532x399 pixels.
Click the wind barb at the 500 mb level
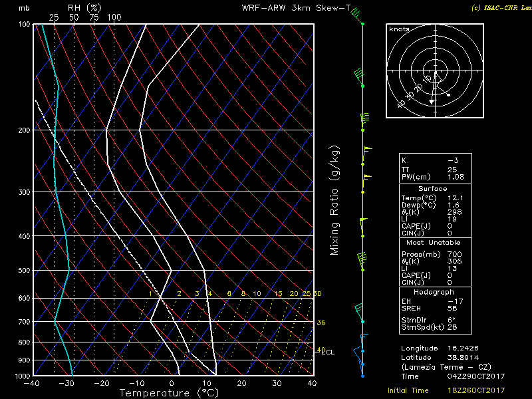[361, 262]
